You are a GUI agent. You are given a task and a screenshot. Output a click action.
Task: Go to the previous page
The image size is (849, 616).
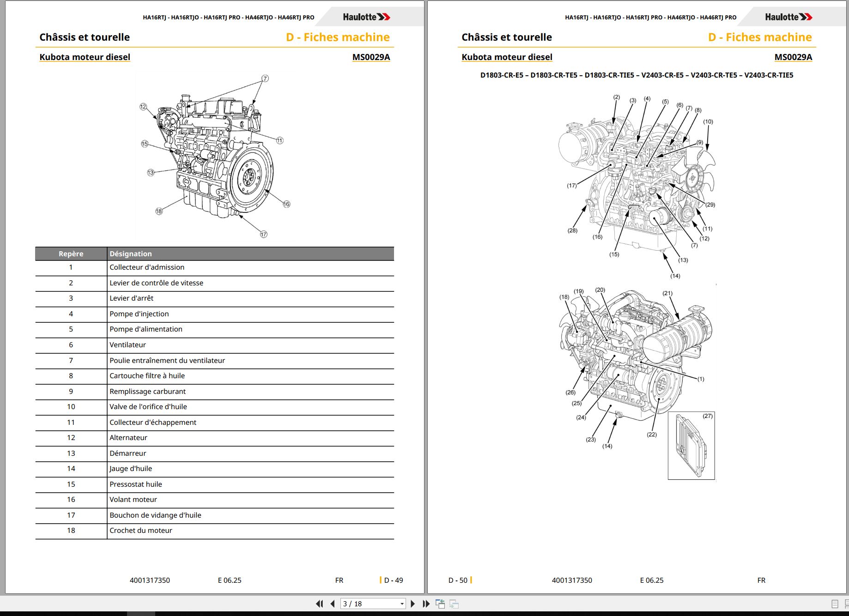coord(332,604)
